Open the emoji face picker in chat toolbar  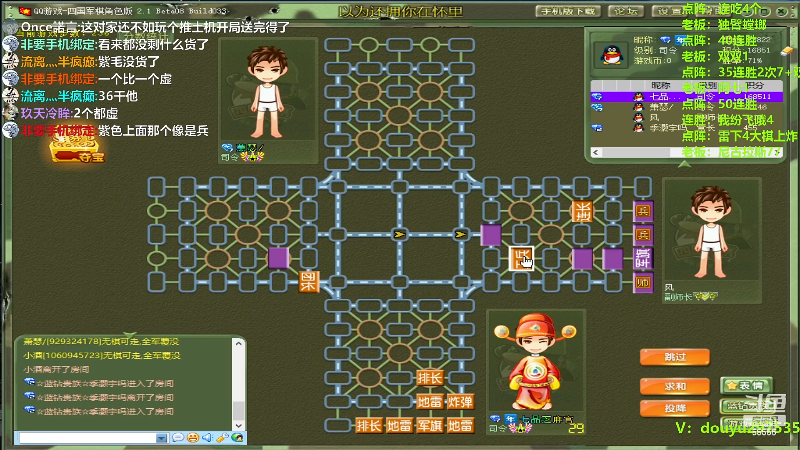pyautogui.click(x=193, y=438)
